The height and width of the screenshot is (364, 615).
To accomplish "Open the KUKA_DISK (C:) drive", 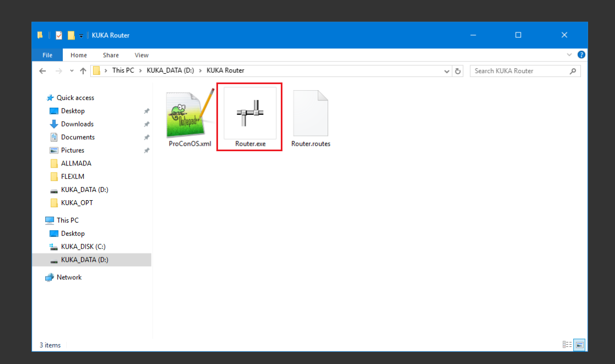I will pyautogui.click(x=83, y=246).
